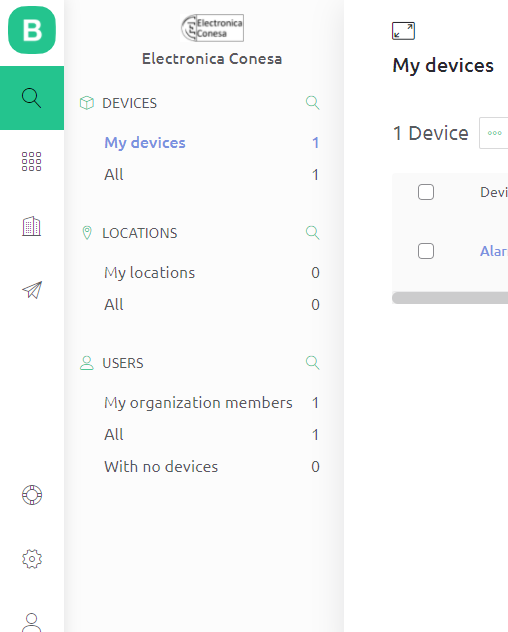Open the user profile icon

point(32,622)
